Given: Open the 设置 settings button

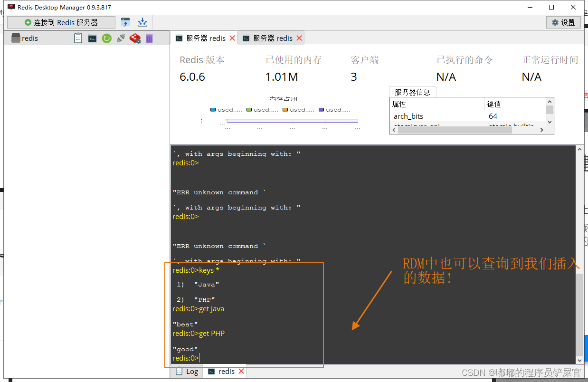Looking at the screenshot, I should (563, 22).
